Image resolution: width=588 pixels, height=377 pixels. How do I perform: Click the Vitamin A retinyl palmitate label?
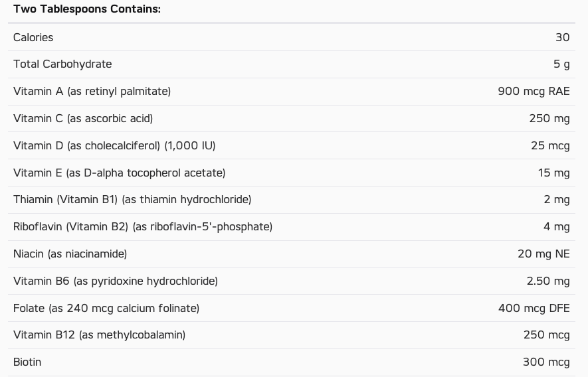[92, 92]
